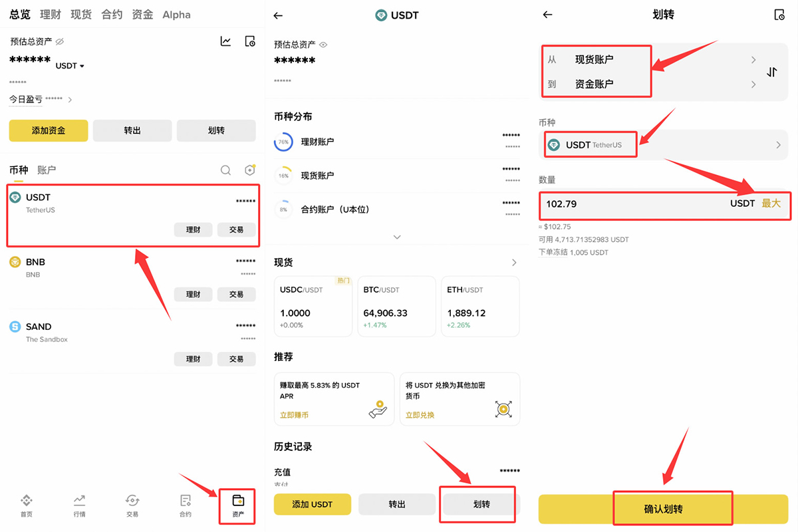Image resolution: width=798 pixels, height=532 pixels.
Task: Click 最大 to fill maximum amount
Action: click(771, 203)
